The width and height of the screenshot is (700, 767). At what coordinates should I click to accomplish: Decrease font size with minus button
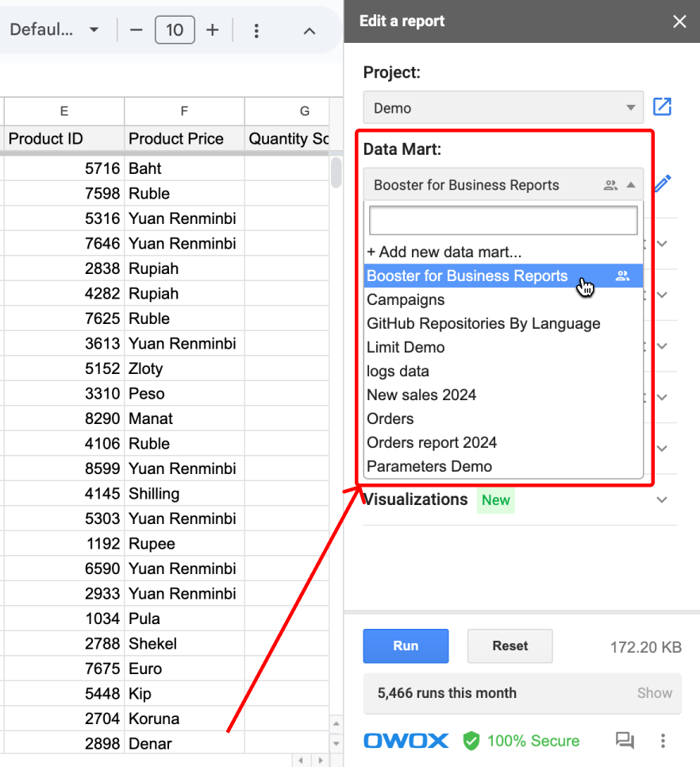(136, 30)
